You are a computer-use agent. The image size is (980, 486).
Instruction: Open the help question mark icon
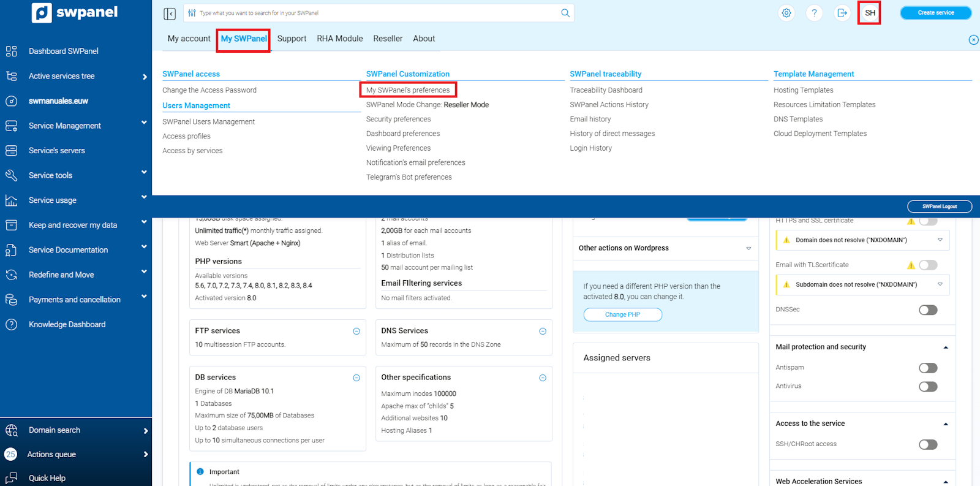coord(814,13)
